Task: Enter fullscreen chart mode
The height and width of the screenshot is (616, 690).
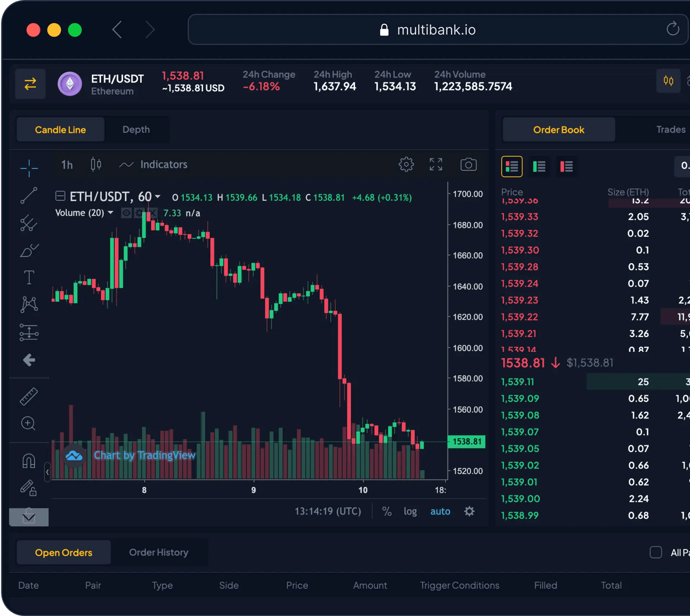Action: pyautogui.click(x=436, y=165)
